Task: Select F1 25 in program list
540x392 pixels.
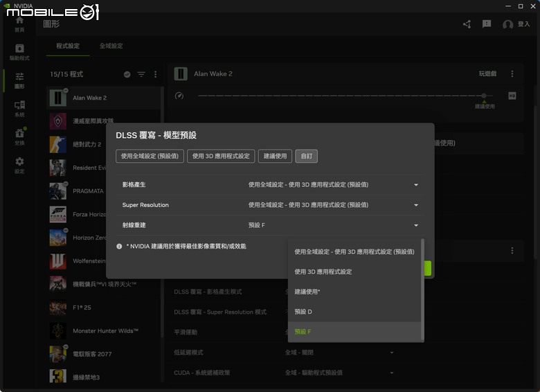Action: pyautogui.click(x=103, y=308)
